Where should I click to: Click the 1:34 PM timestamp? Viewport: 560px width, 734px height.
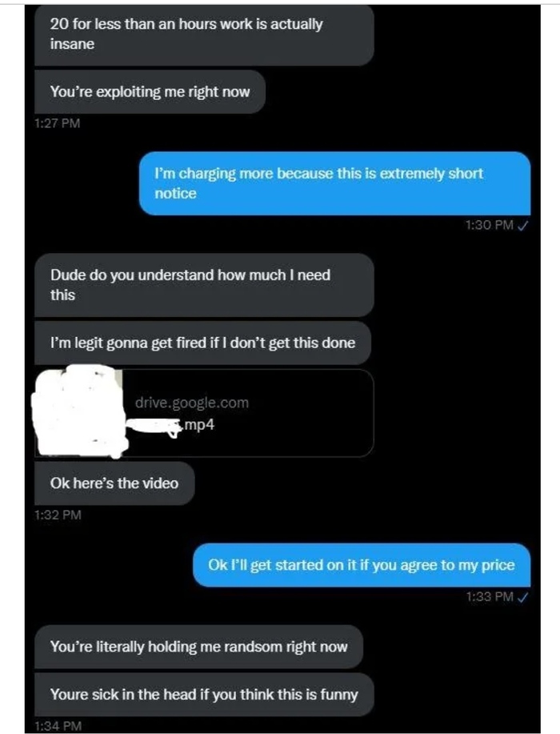point(58,727)
